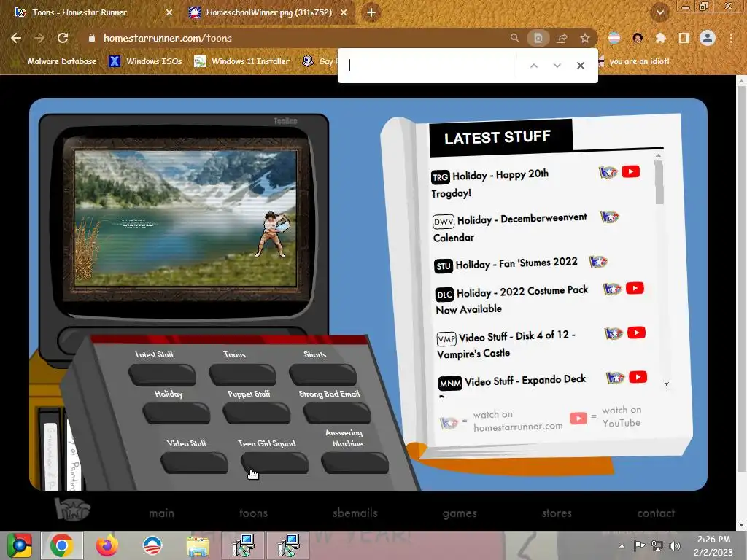
Task: Click the volume speaker tray icon
Action: [x=675, y=545]
